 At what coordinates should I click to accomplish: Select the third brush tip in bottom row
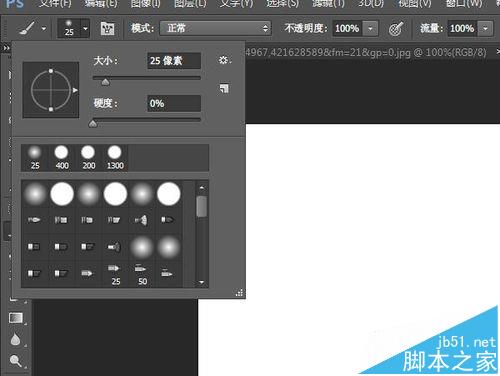click(87, 274)
